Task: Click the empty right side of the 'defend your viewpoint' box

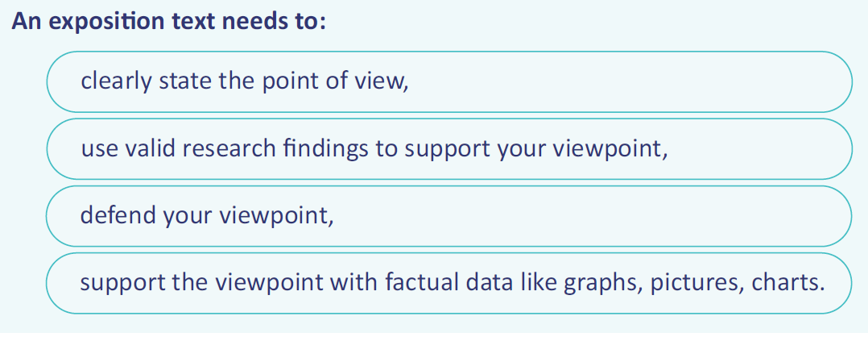Action: (x=593, y=215)
